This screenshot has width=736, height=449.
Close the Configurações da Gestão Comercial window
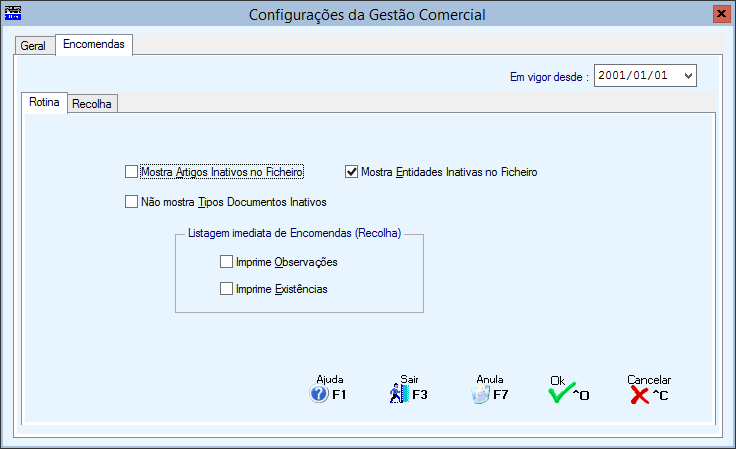coord(721,14)
